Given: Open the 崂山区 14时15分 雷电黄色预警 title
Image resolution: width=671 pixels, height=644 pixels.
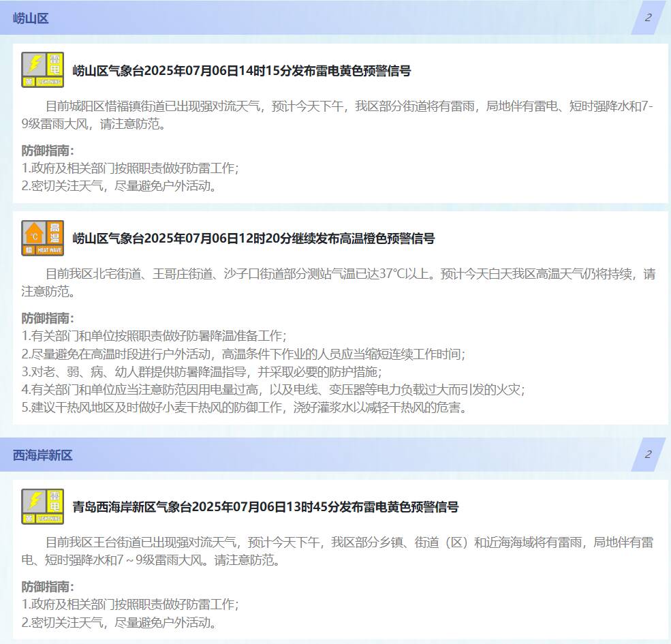Looking at the screenshot, I should (x=242, y=70).
